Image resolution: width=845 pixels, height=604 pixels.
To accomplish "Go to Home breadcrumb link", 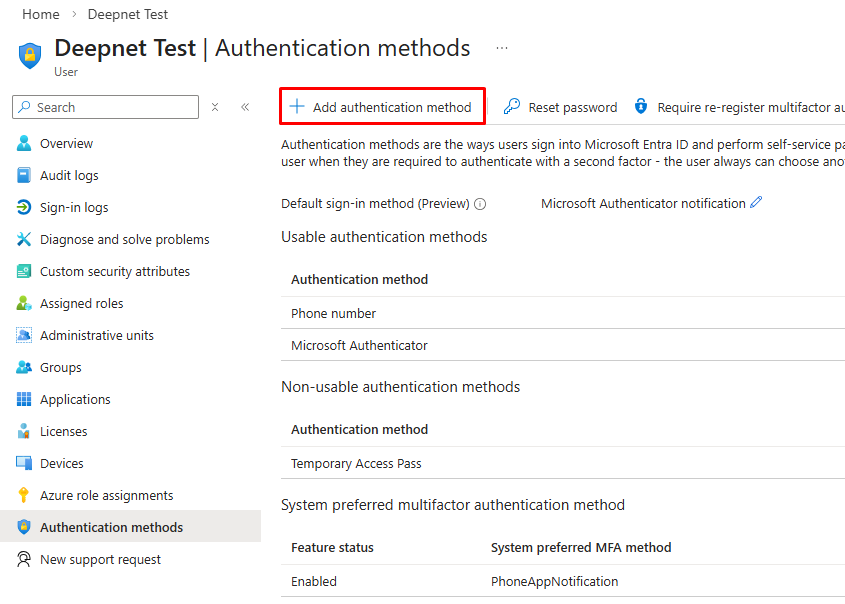I will (40, 14).
